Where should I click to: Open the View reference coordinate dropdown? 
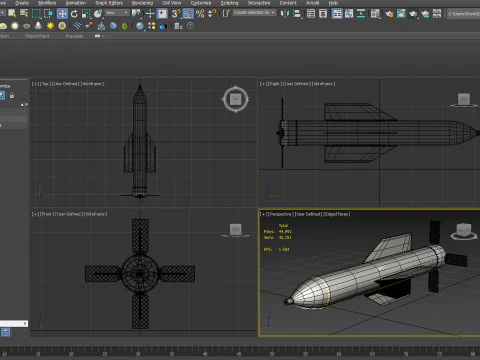(117, 13)
